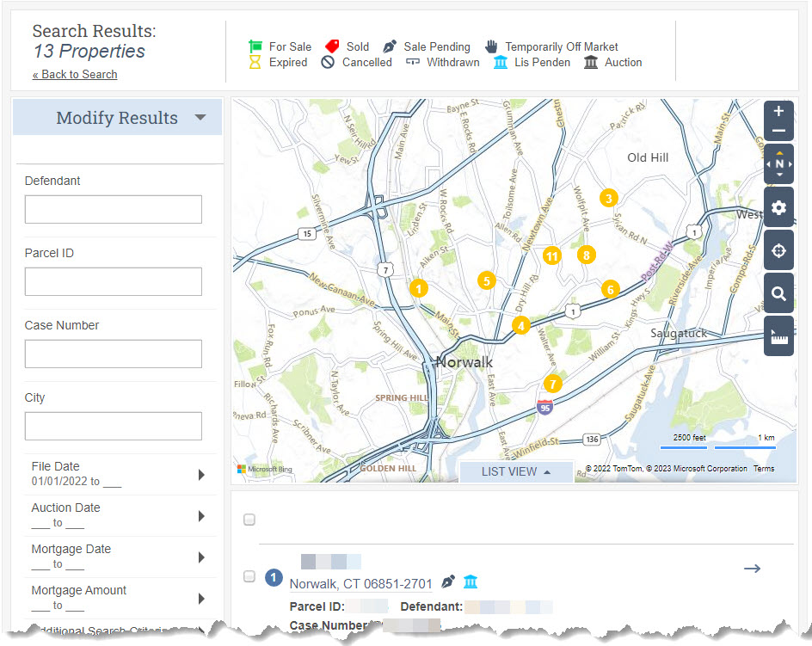Click the map zoom in plus button

click(778, 111)
